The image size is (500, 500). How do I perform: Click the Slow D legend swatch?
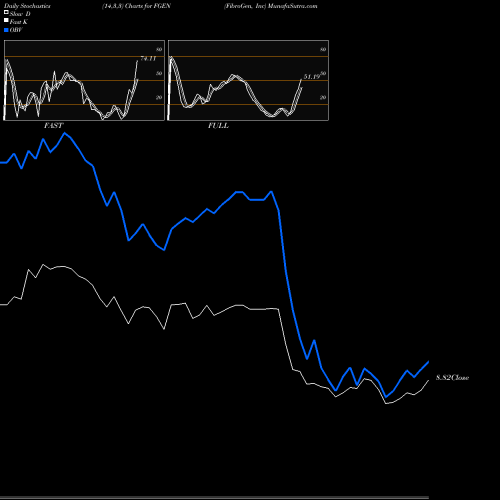point(6,12)
